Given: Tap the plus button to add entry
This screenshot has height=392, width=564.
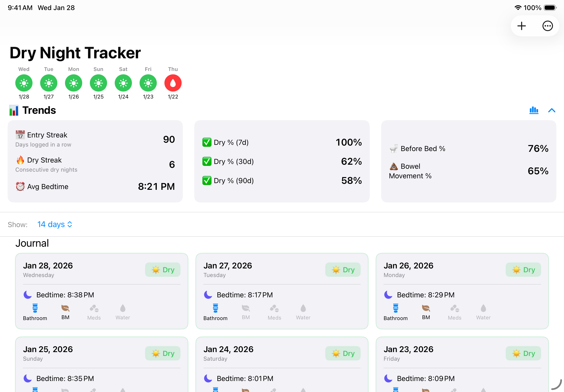Looking at the screenshot, I should coord(521,26).
